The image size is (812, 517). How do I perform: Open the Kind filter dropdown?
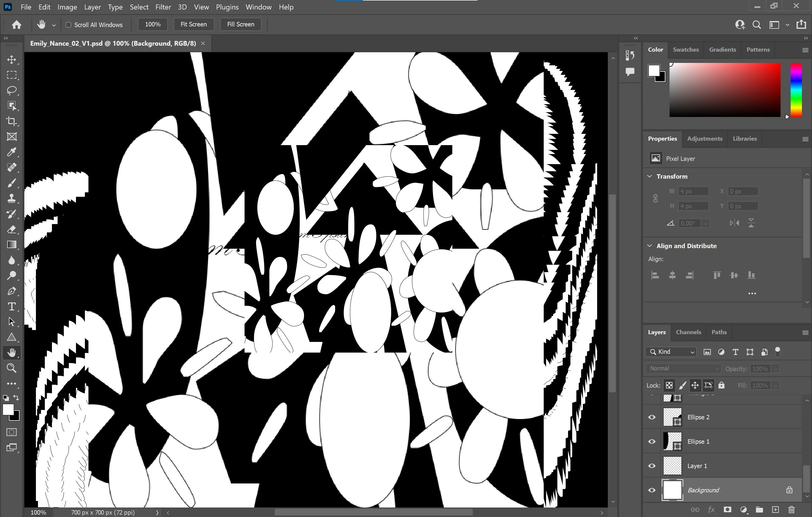[x=671, y=352]
